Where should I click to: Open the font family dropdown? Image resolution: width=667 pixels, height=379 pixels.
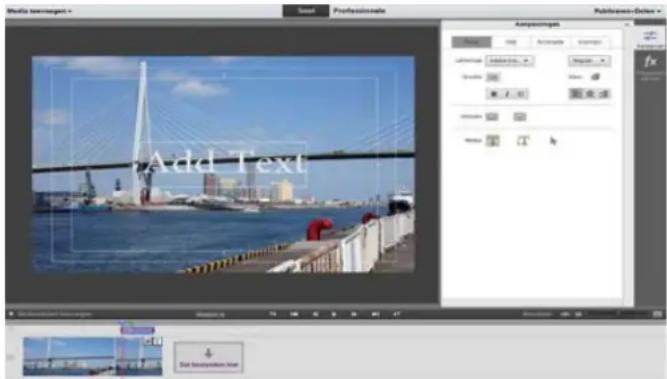[x=509, y=60]
